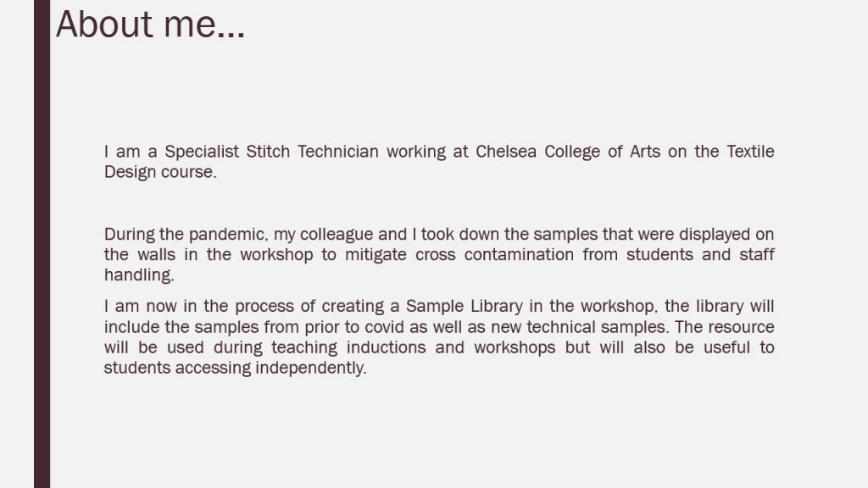Click the "About me…" slide title
Viewport: 868px width, 488px height.
(150, 25)
